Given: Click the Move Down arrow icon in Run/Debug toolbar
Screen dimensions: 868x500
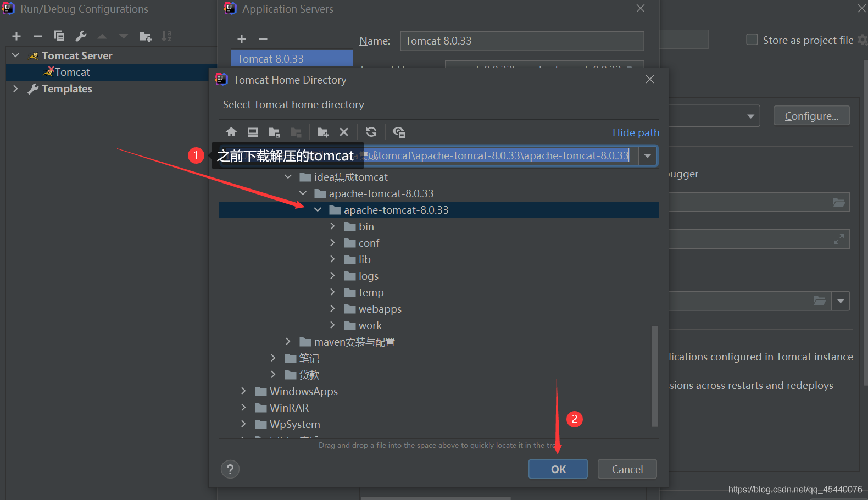Looking at the screenshot, I should click(124, 36).
